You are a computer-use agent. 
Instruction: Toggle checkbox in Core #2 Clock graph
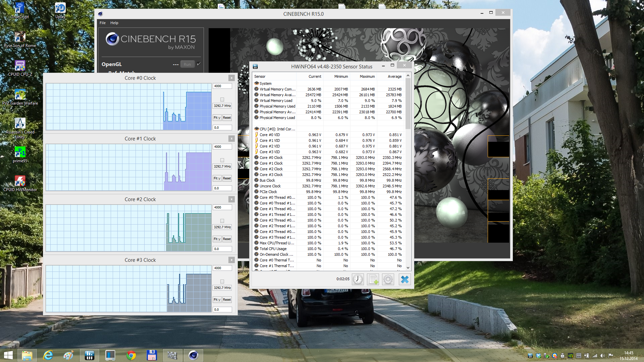(222, 221)
